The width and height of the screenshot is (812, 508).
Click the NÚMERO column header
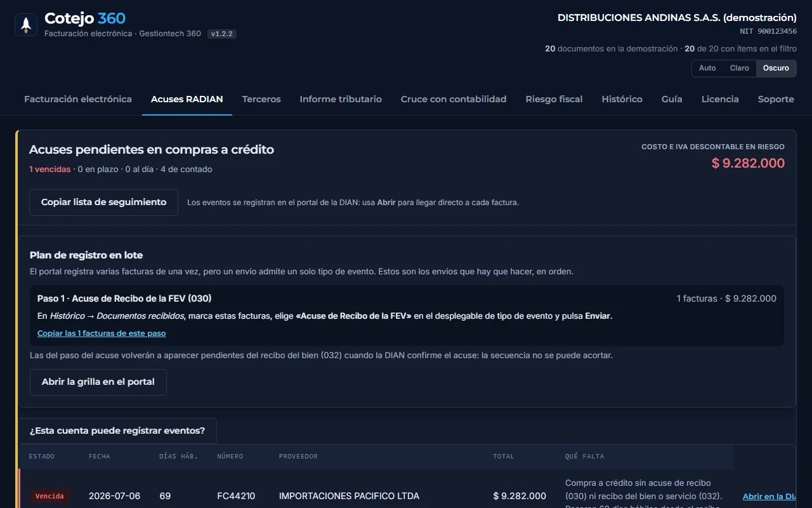[230, 456]
